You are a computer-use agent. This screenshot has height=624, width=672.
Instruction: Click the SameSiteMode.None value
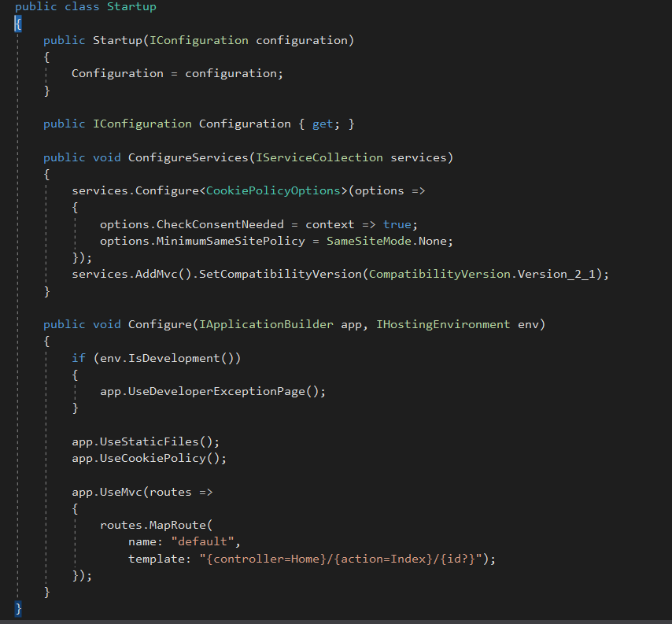point(386,241)
